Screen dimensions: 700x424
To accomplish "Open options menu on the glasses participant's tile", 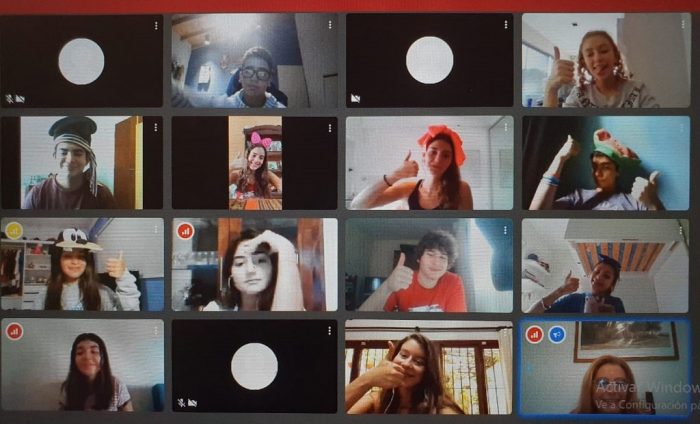I will [329, 25].
